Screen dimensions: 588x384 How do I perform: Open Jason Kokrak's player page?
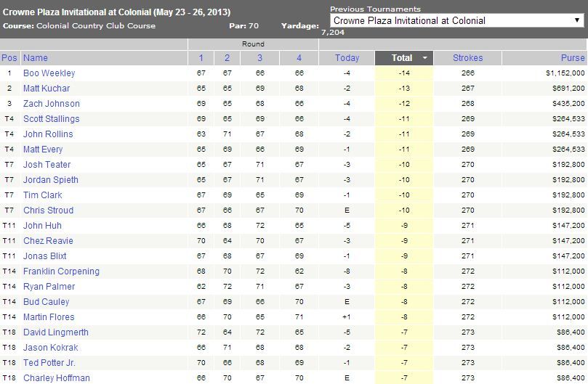point(51,347)
